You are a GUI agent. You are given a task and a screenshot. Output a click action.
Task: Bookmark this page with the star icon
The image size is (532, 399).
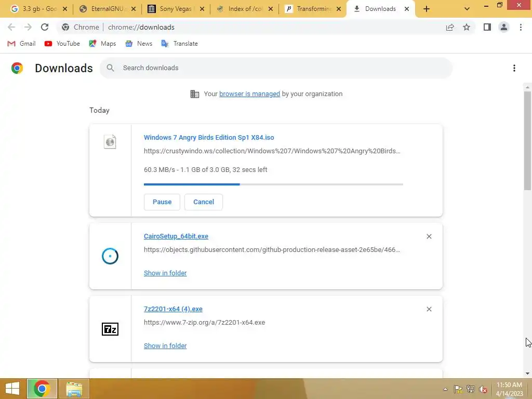point(467,27)
